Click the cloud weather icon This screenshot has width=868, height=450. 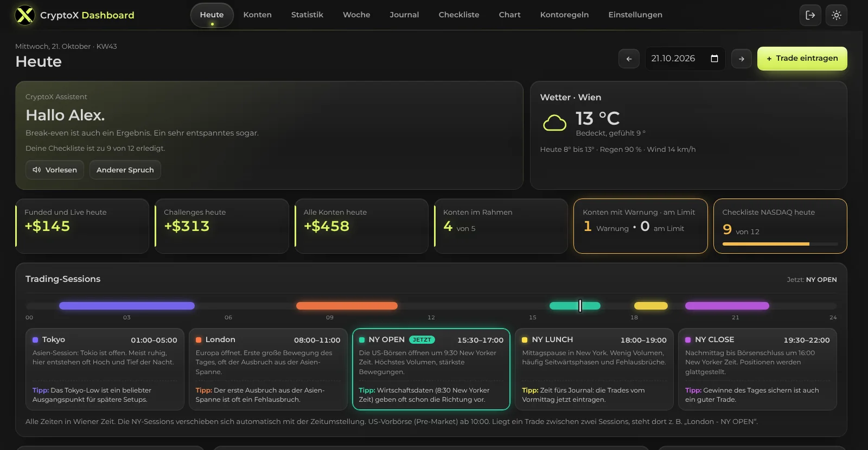coord(554,123)
